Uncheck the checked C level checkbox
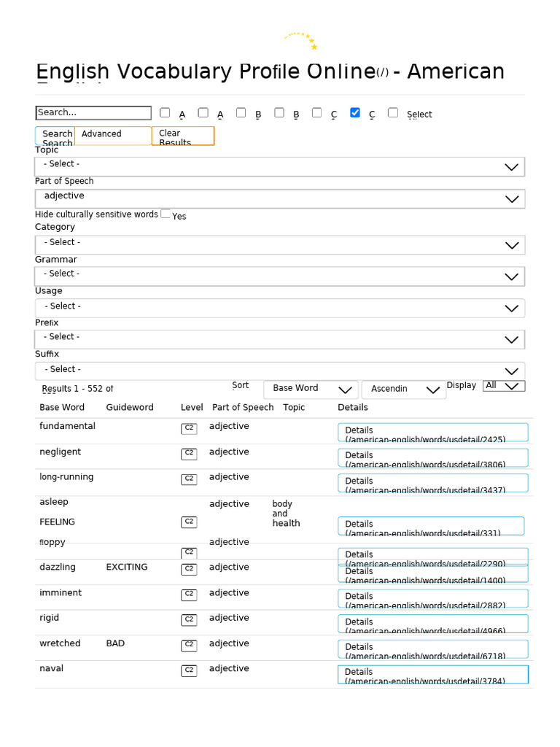The image size is (560, 747). 355,112
